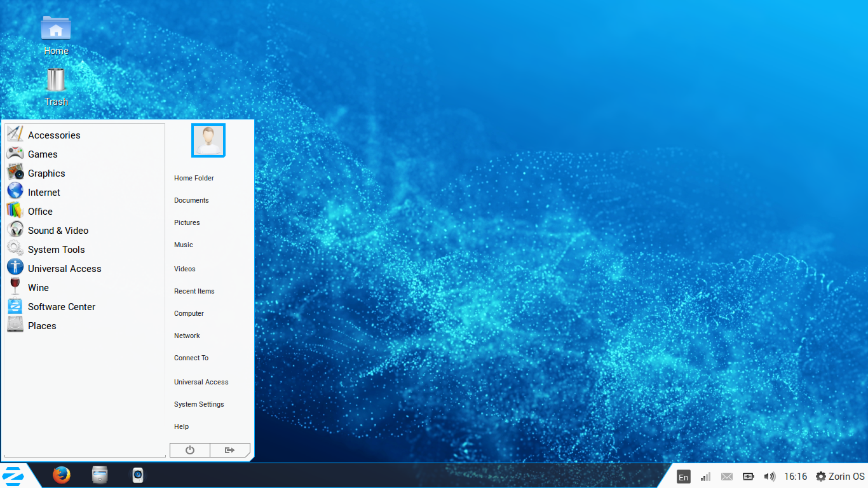This screenshot has width=868, height=488.
Task: Open the network signal tray icon
Action: 705,477
